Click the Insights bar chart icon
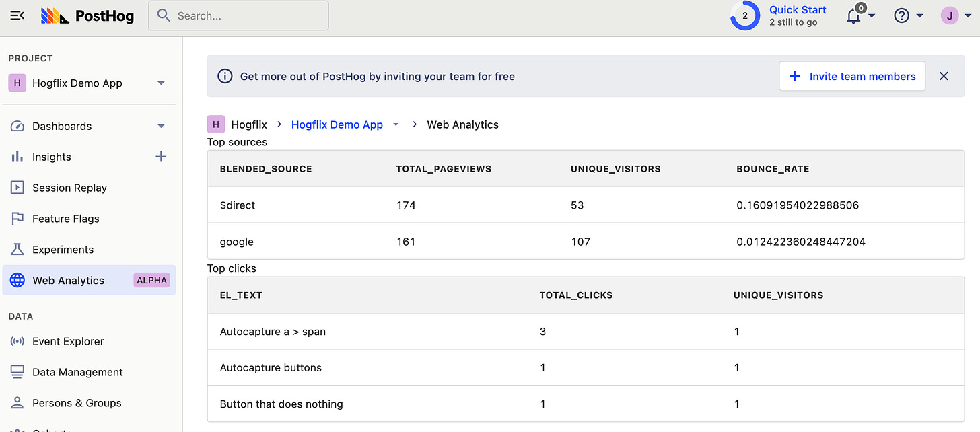980x432 pixels. pyautogui.click(x=17, y=157)
